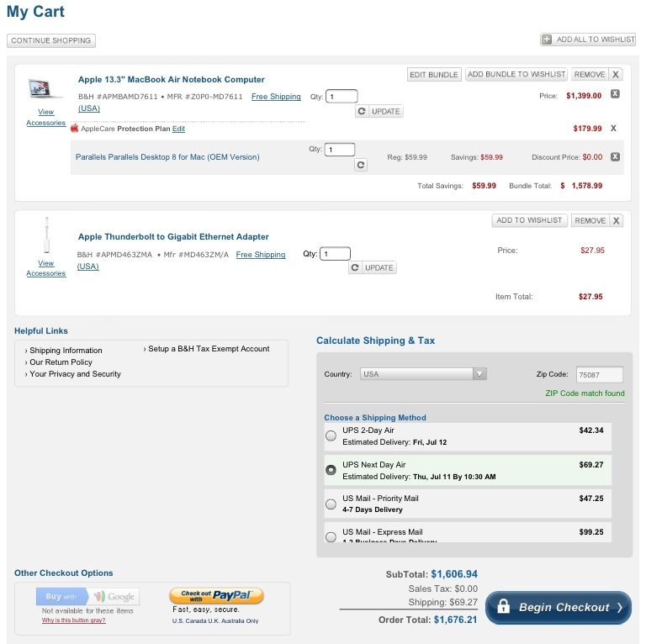646x644 pixels.
Task: Remove the AppleCare Protection Plan with its X
Action: [613, 128]
